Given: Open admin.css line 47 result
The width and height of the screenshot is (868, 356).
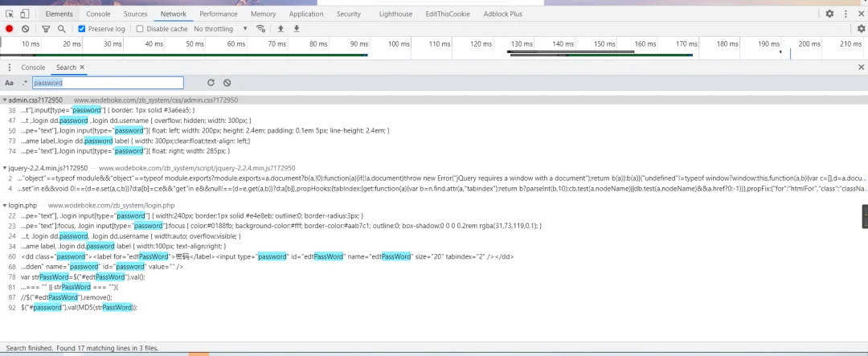Looking at the screenshot, I should 434,121.
